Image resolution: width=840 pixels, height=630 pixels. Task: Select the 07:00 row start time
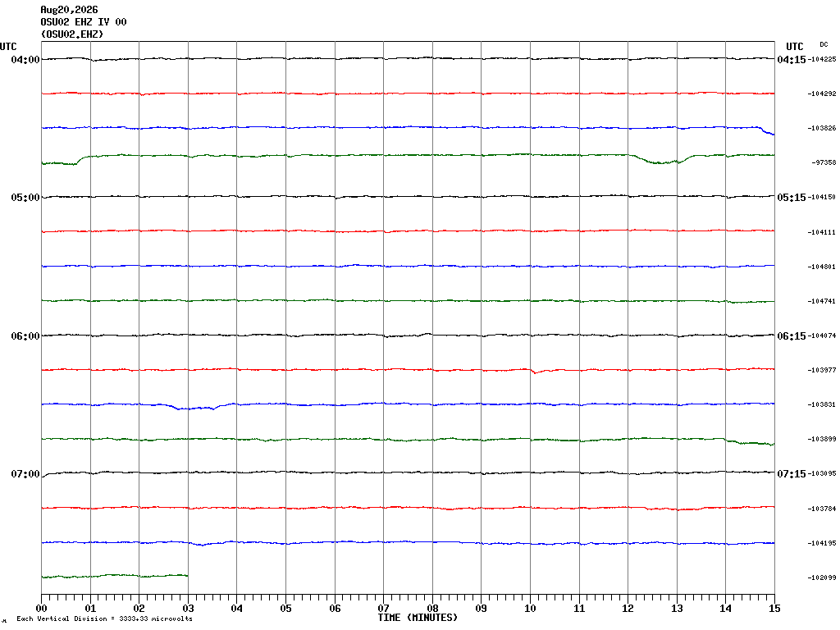[25, 474]
